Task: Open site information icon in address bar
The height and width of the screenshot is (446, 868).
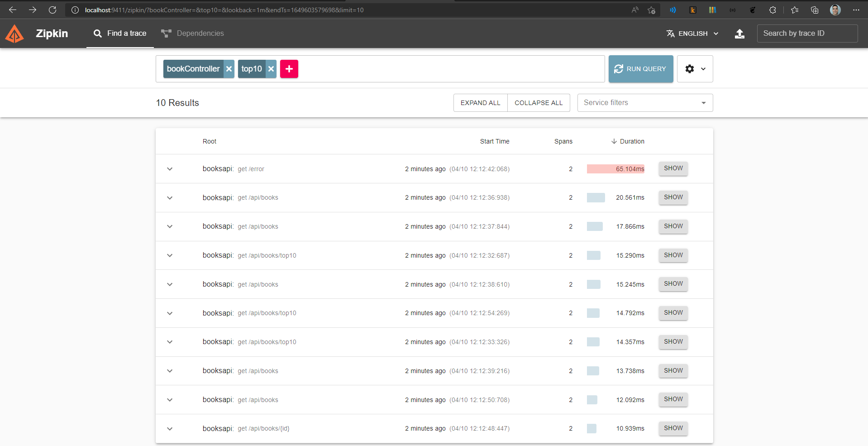Action: point(75,10)
